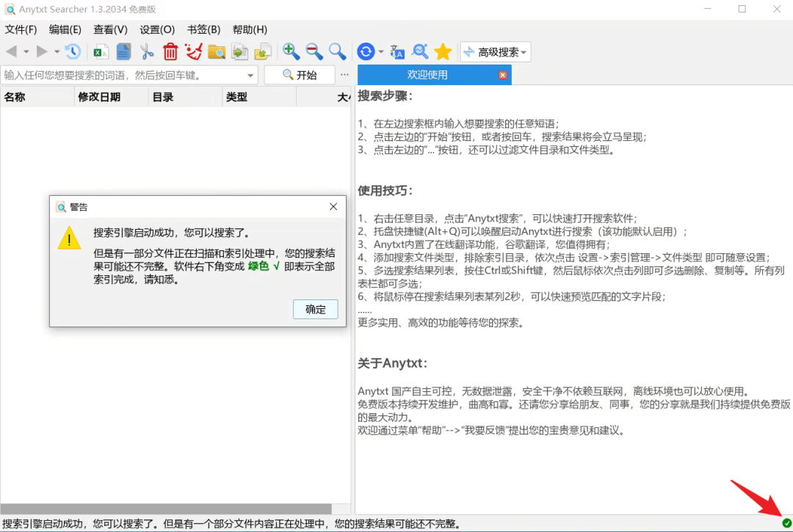Open the 查看(V) menu
The width and height of the screenshot is (793, 532).
coord(110,29)
